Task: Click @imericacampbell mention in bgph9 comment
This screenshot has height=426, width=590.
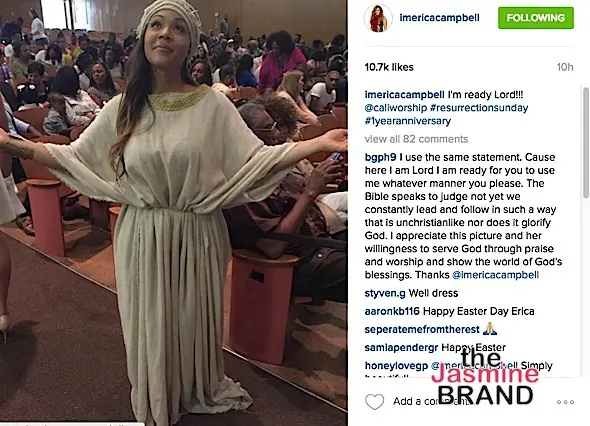Action: (x=495, y=275)
